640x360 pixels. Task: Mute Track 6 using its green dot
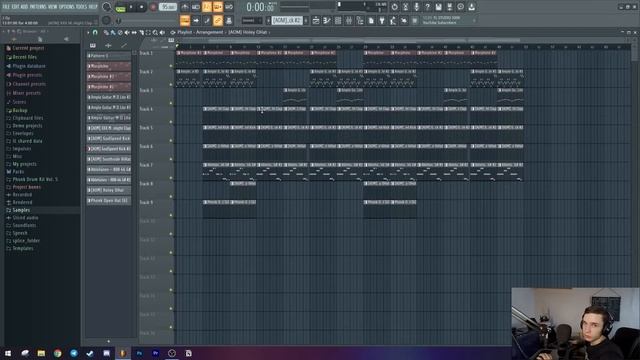[x=171, y=159]
